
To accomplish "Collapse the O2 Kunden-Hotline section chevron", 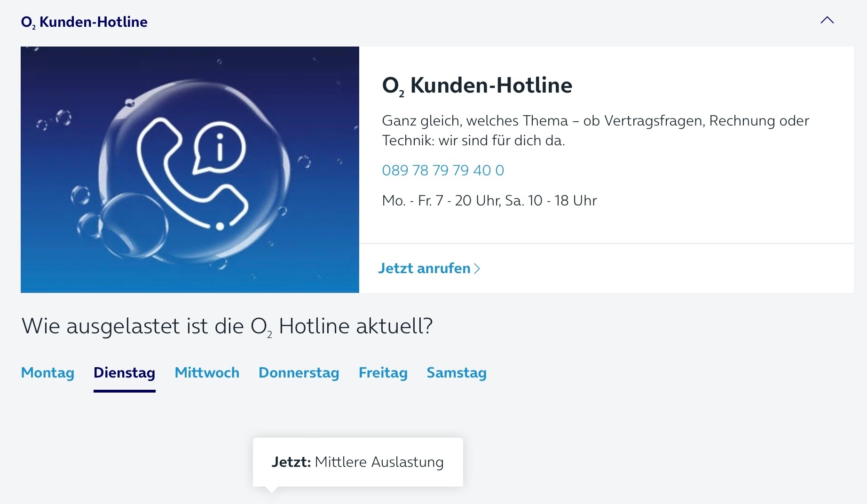I will click(x=827, y=20).
